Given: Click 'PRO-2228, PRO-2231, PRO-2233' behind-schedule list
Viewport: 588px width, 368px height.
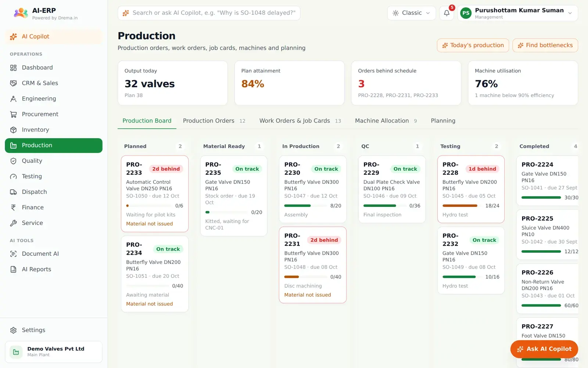Looking at the screenshot, I should (x=398, y=95).
